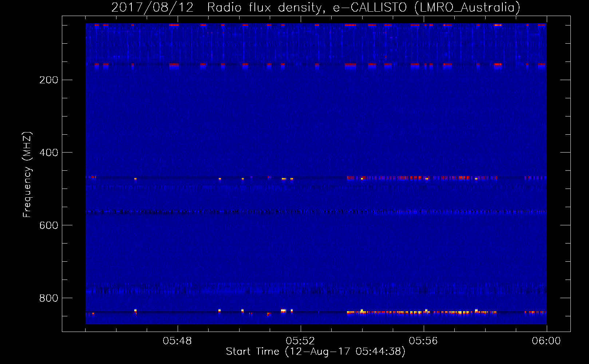Click the 05:52 time tick label
The image size is (589, 364).
tap(300, 341)
